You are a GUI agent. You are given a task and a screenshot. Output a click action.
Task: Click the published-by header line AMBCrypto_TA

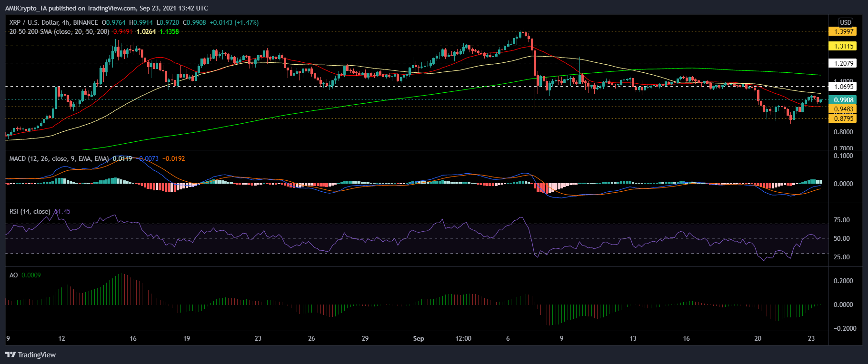point(107,8)
